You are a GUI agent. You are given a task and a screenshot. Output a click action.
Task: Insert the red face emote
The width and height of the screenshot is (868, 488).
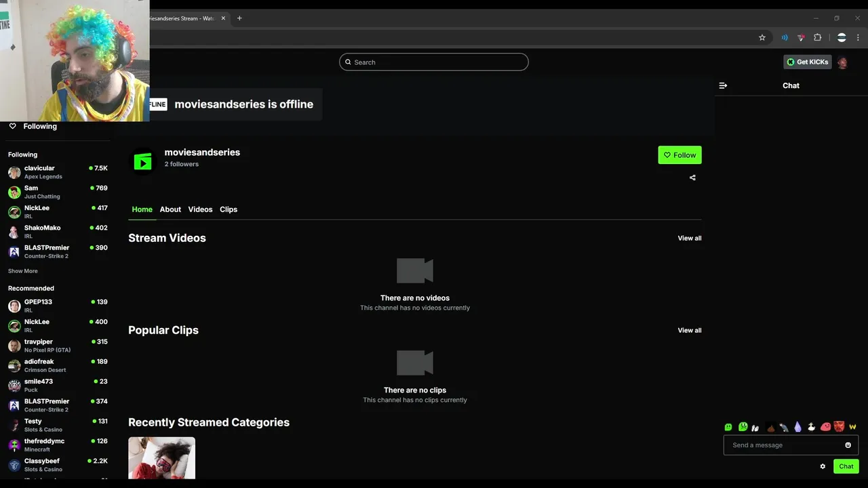coord(839,426)
